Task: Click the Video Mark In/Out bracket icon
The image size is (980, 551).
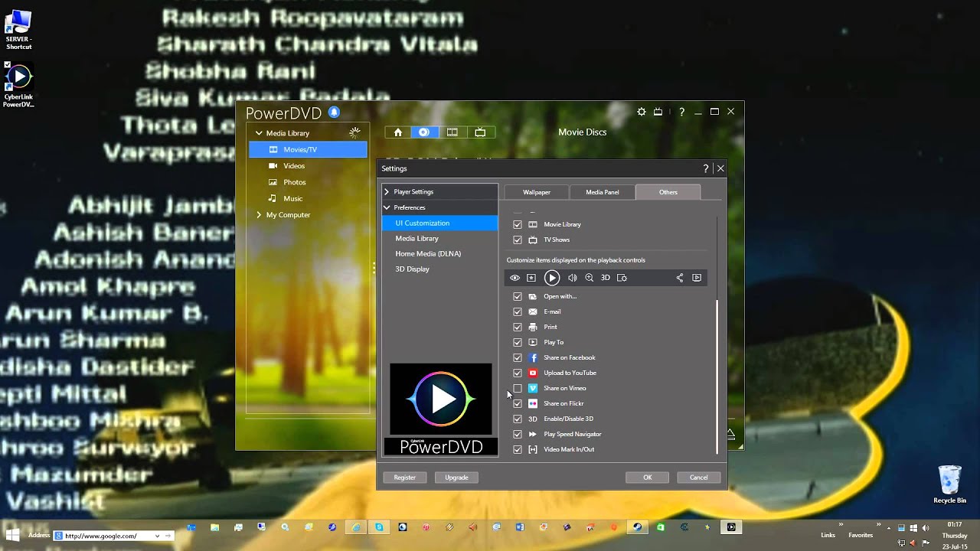Action: pyautogui.click(x=533, y=449)
